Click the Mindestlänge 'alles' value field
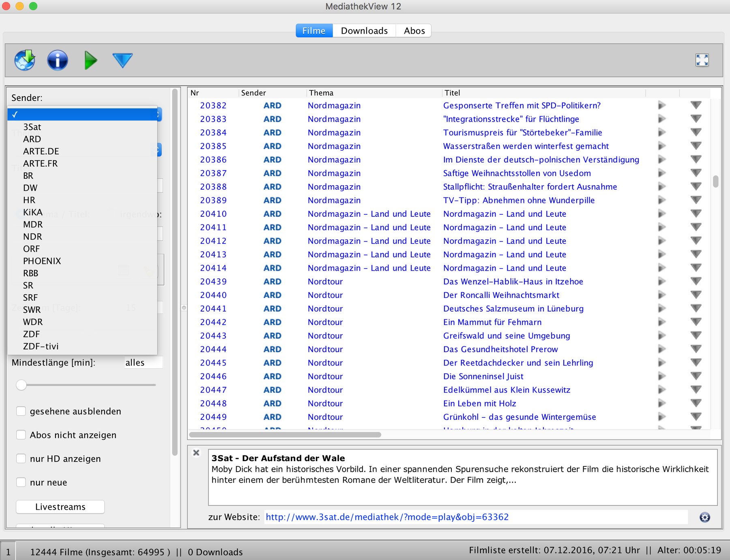Viewport: 730px width, 560px height. [144, 363]
